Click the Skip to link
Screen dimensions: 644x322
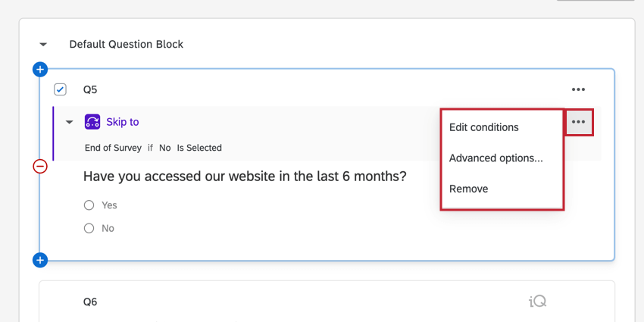(122, 122)
